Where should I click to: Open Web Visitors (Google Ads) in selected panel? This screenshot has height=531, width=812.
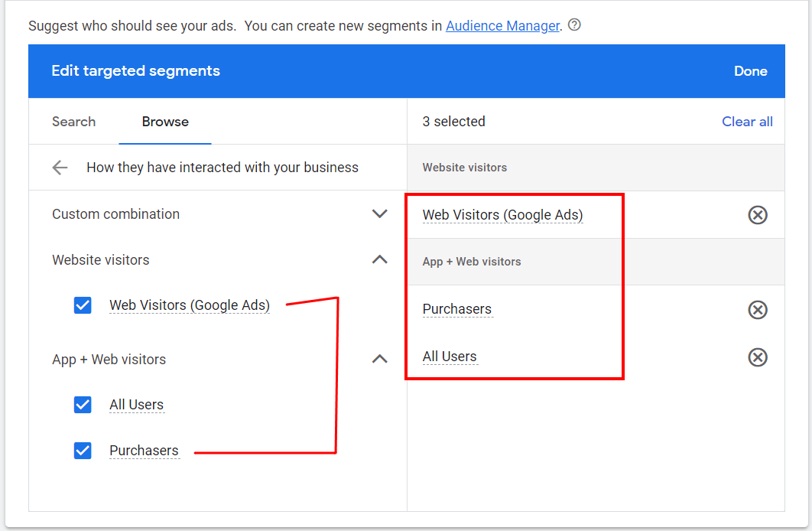[502, 215]
